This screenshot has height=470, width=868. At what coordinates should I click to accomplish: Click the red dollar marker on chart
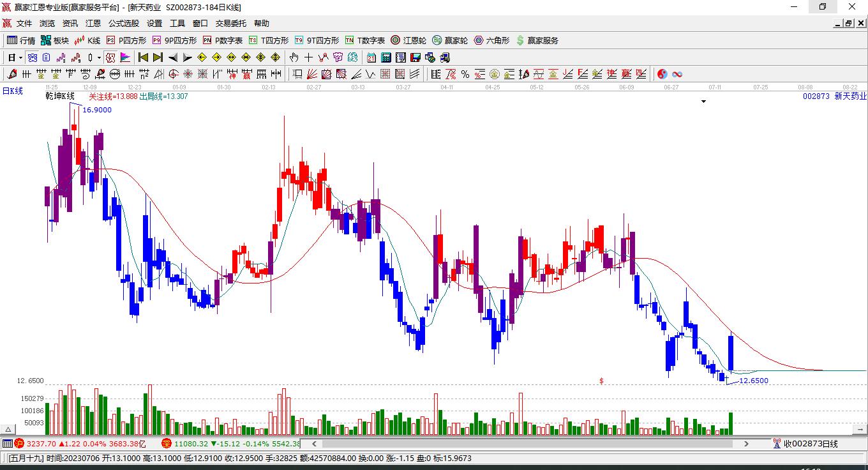[x=601, y=381]
